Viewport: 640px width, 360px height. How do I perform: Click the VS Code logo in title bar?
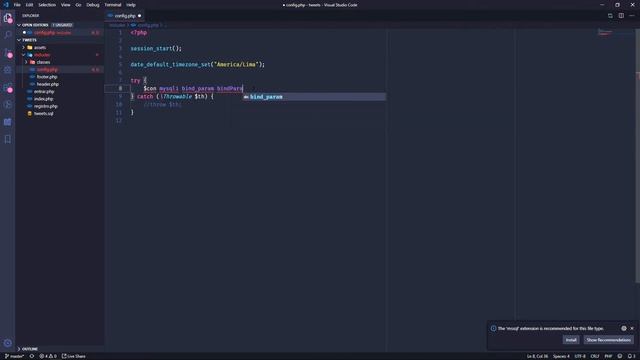point(6,5)
